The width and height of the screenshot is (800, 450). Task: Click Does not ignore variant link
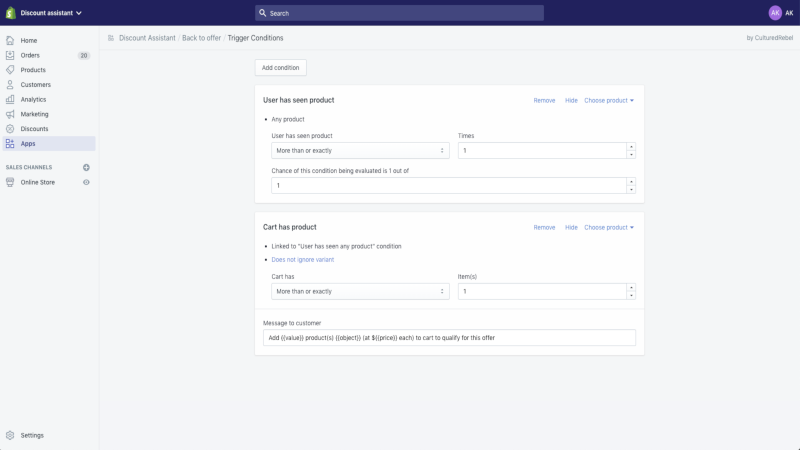[x=303, y=260]
